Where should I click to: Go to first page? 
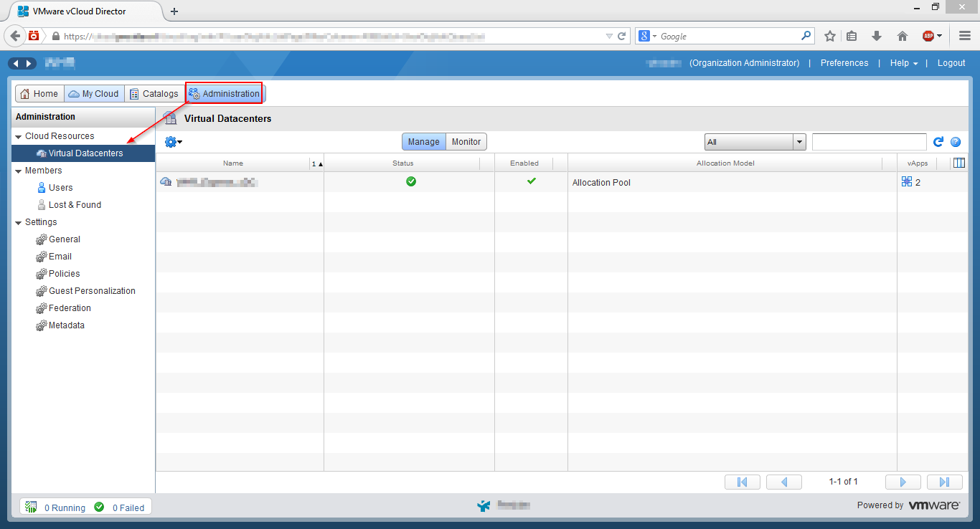coord(743,482)
